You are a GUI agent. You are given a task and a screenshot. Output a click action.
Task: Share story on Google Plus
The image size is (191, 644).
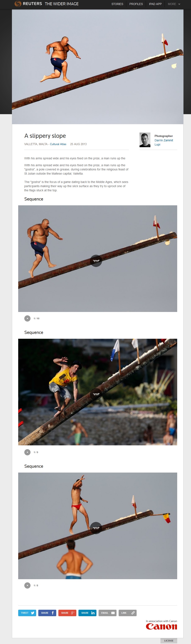(x=67, y=613)
